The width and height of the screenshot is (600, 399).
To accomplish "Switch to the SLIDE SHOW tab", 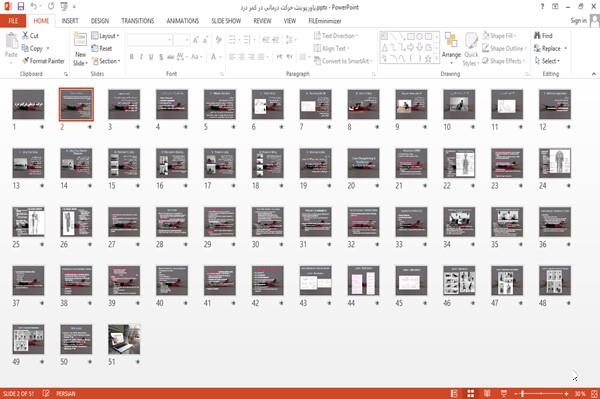I will tap(226, 21).
